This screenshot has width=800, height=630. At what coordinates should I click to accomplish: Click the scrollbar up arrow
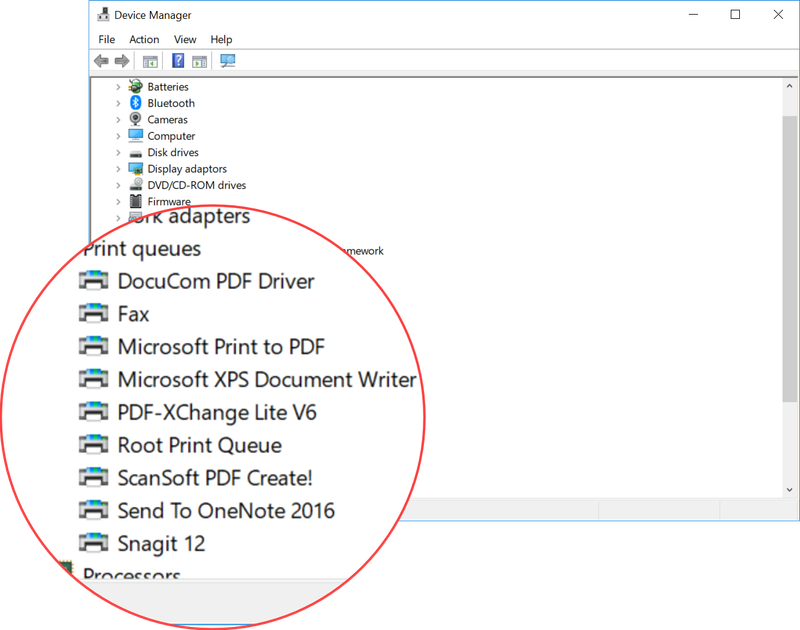(x=789, y=86)
